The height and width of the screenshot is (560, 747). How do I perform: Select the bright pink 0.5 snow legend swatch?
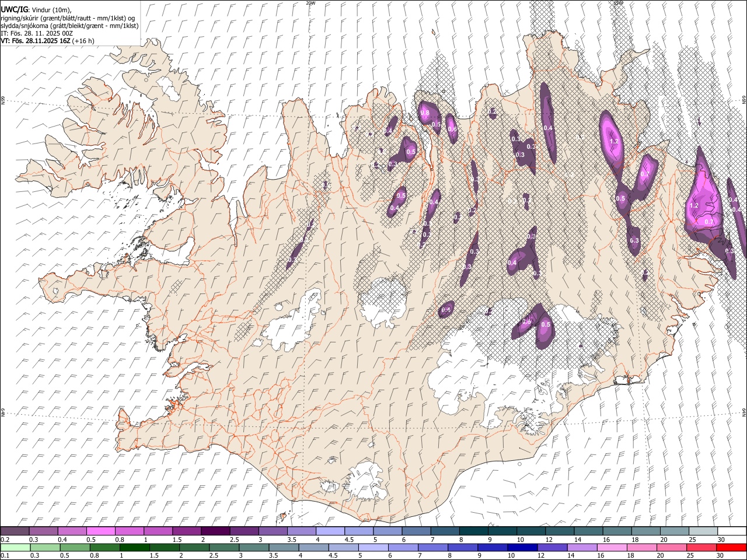[x=100, y=531]
